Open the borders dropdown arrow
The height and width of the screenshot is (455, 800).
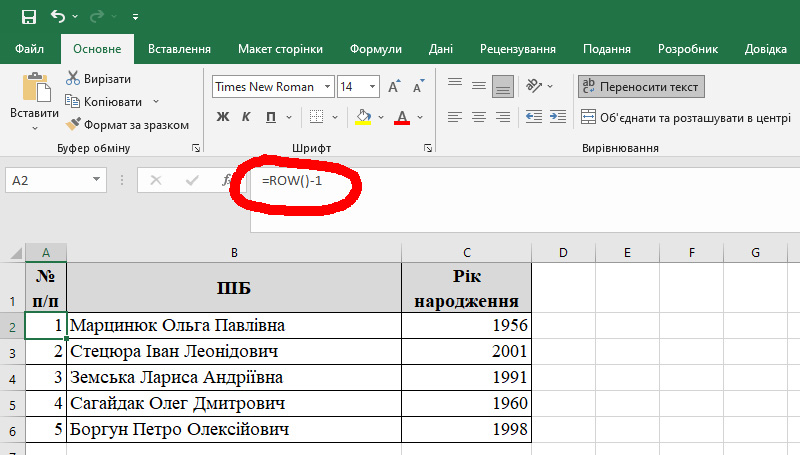coord(335,117)
